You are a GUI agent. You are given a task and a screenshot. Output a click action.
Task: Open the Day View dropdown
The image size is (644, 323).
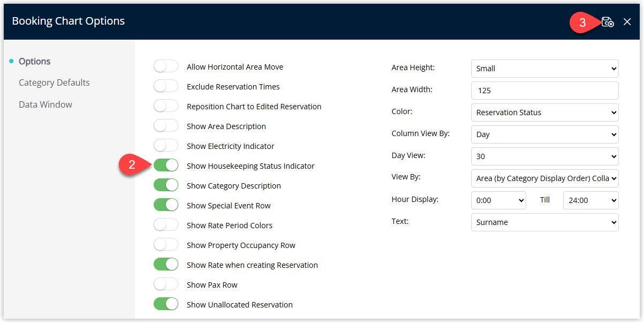coord(544,156)
